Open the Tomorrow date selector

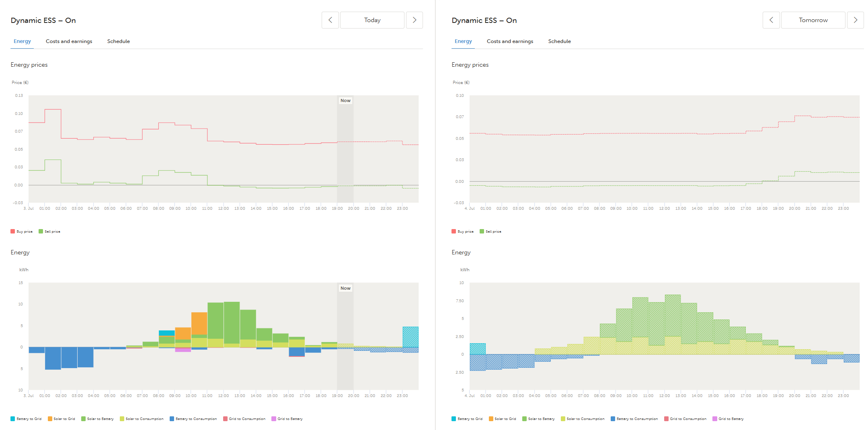(x=813, y=20)
